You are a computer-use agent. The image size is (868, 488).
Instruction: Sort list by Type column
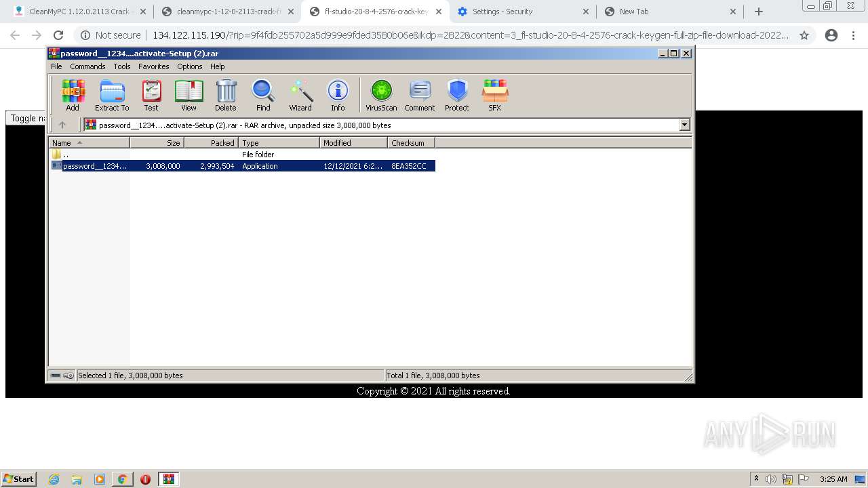pos(279,143)
